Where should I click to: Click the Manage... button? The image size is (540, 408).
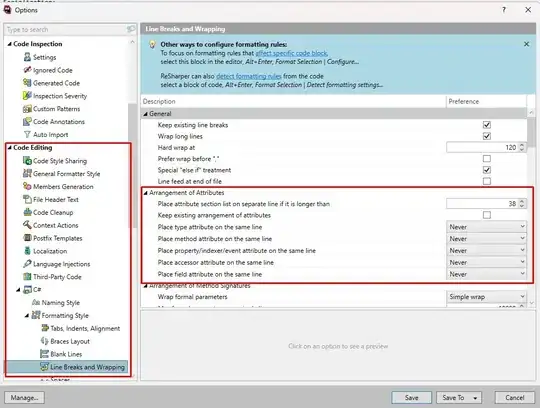point(24,398)
